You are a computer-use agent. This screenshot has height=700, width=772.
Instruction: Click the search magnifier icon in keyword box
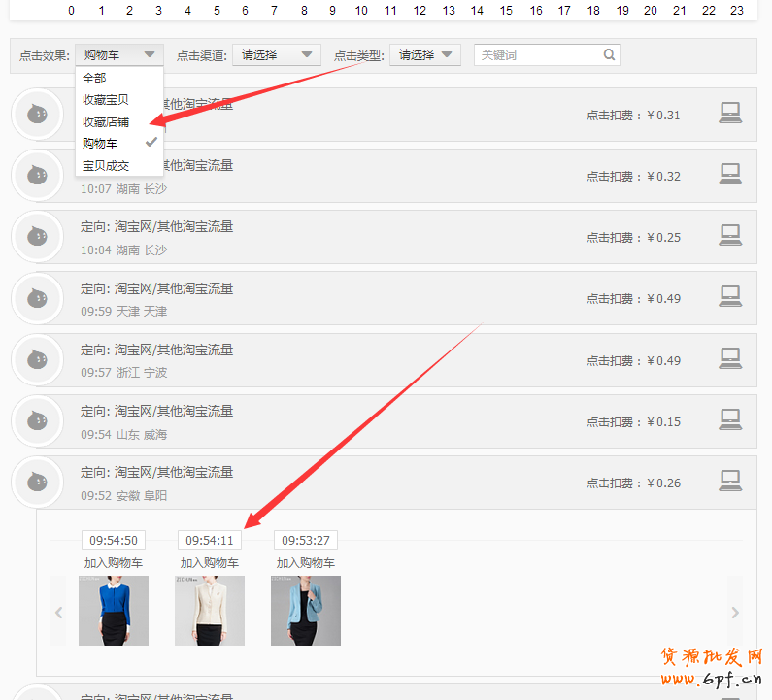[609, 54]
